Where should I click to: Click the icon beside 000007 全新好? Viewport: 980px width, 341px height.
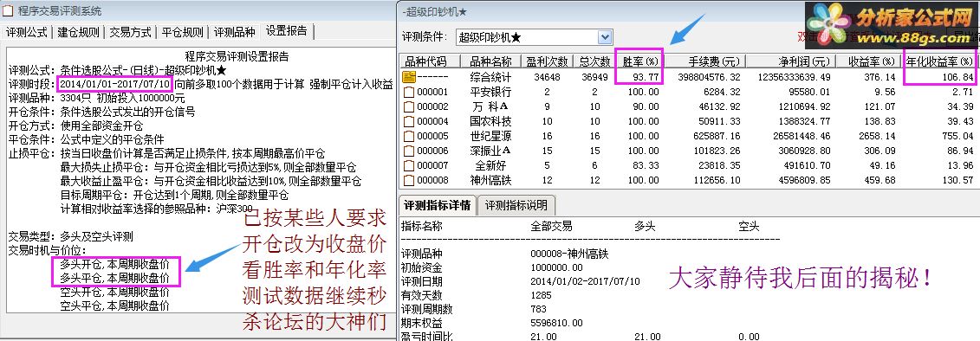(x=409, y=166)
